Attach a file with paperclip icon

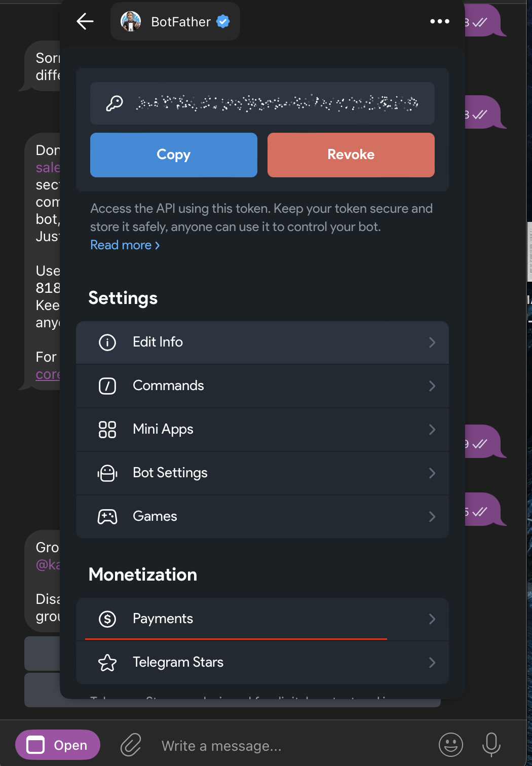click(x=131, y=745)
